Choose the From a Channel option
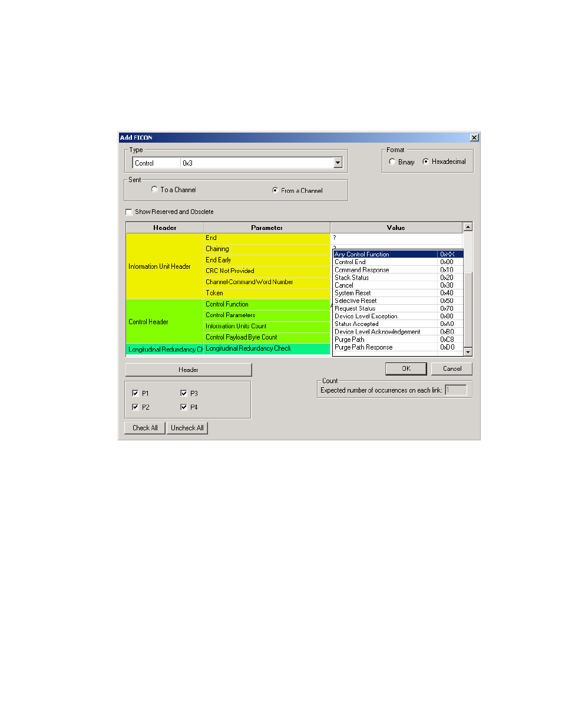 click(x=275, y=190)
